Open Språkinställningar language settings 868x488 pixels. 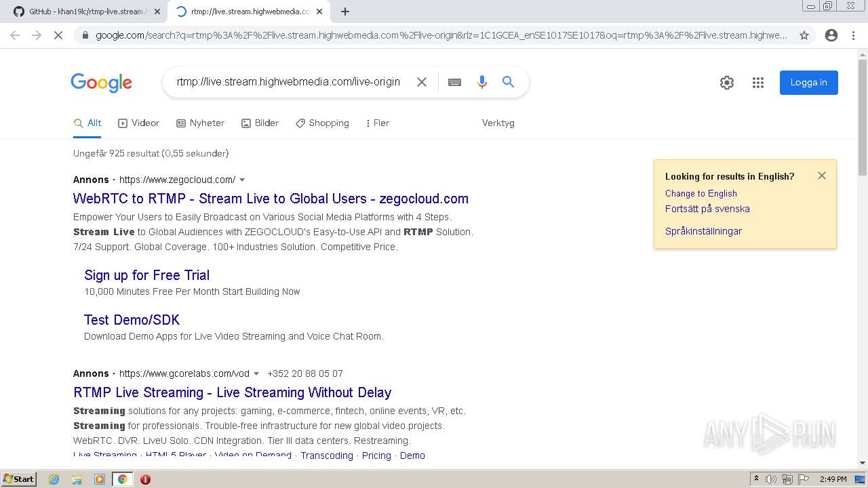(x=703, y=231)
